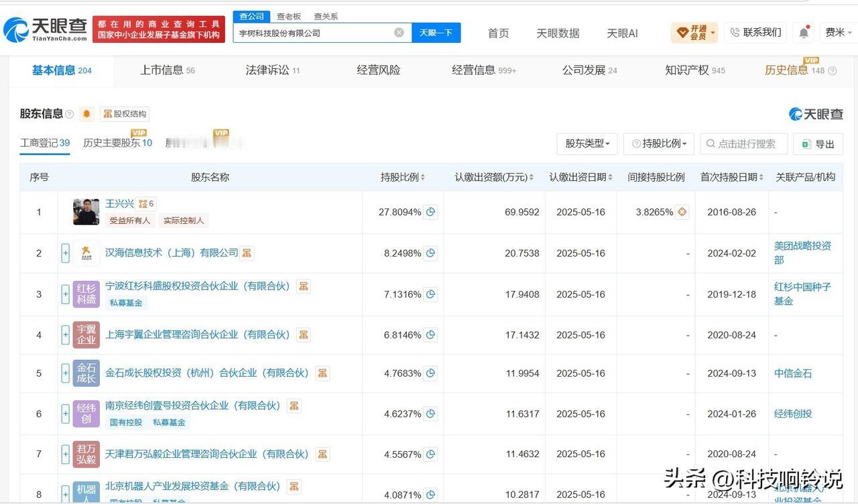
Task: Open the 经营信息 tab
Action: coord(484,70)
